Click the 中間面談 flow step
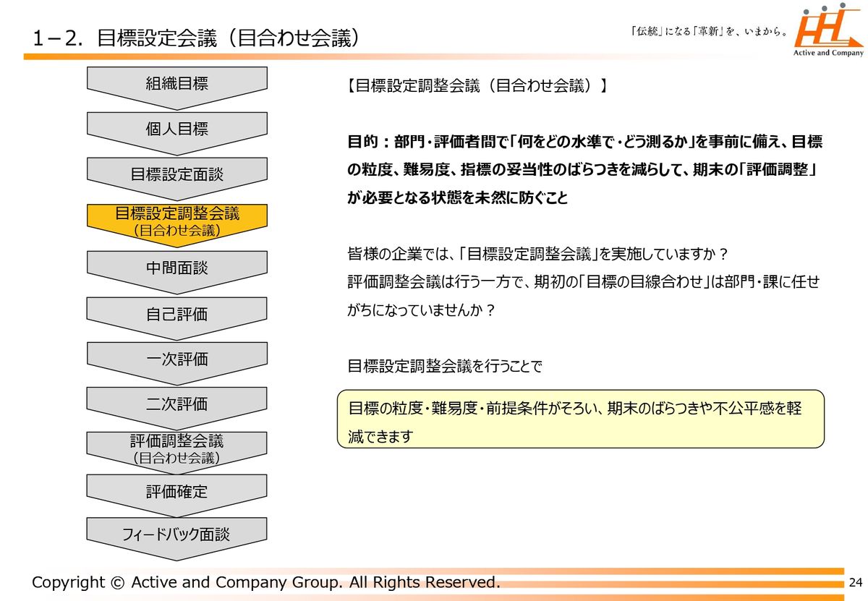This screenshot has height=601, width=868. (x=177, y=268)
